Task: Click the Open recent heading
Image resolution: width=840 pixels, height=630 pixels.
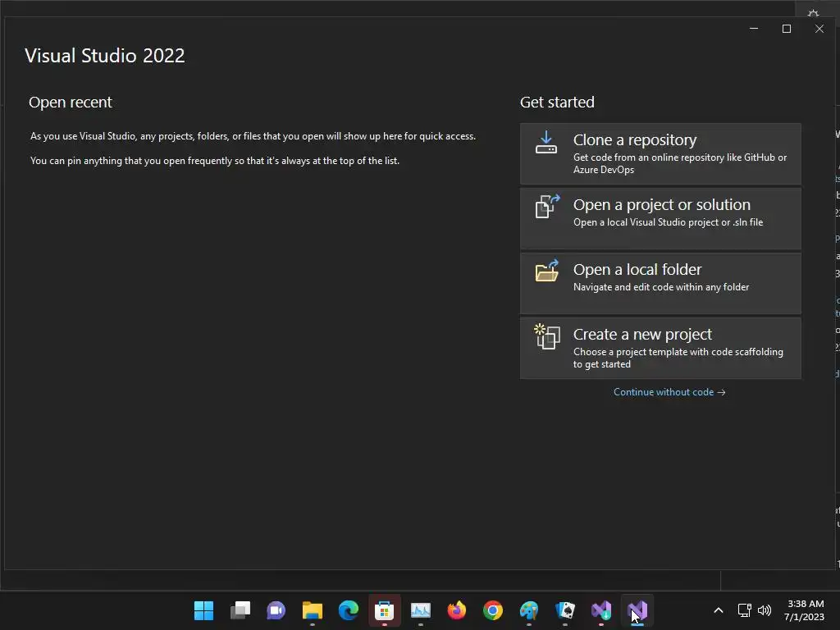Action: point(71,103)
